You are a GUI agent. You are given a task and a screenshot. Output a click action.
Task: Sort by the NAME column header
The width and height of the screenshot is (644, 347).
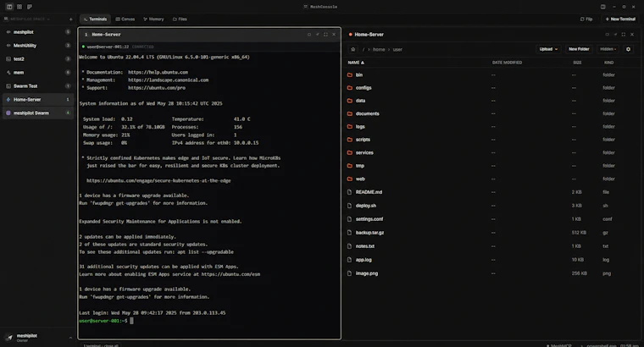tap(356, 63)
